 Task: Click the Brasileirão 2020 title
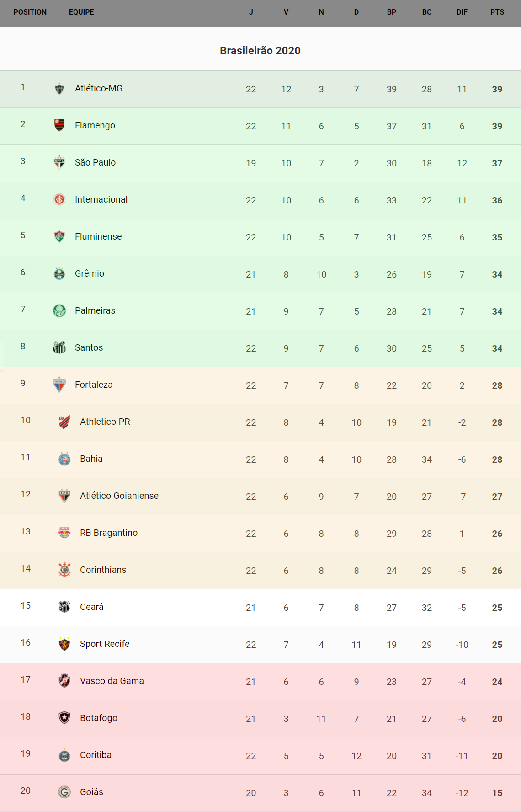(x=260, y=51)
